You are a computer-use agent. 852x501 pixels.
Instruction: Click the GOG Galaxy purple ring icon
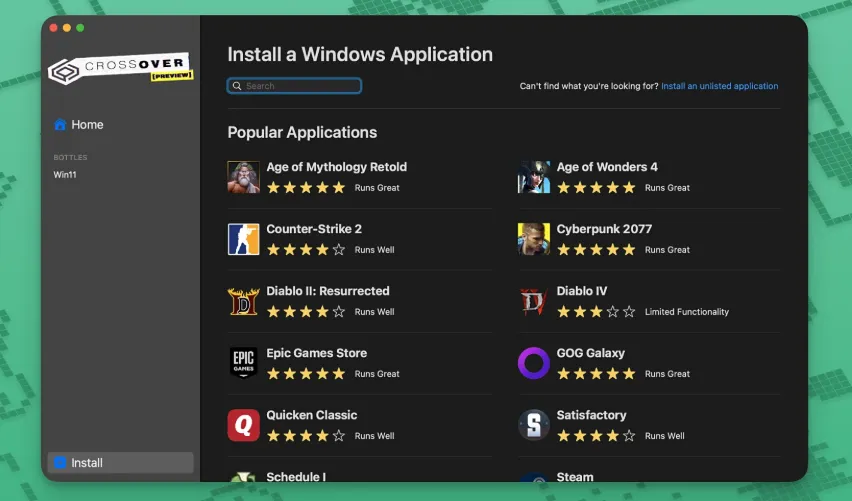tap(534, 363)
